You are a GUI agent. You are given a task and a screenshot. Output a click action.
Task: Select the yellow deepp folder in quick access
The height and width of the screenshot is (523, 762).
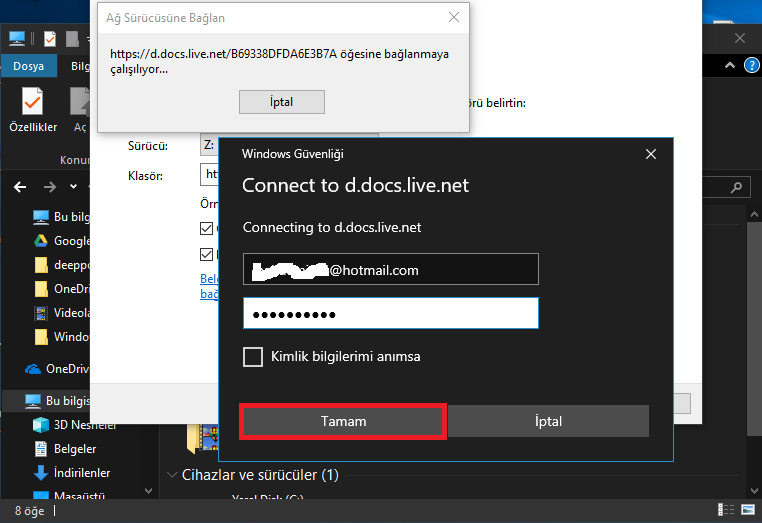point(61,265)
